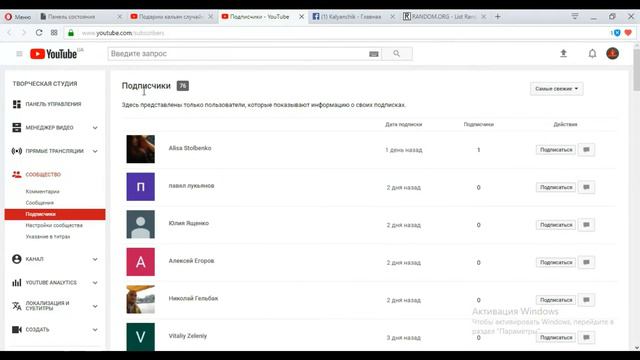Open the notifications bell
This screenshot has width=640, height=360.
coord(592,53)
